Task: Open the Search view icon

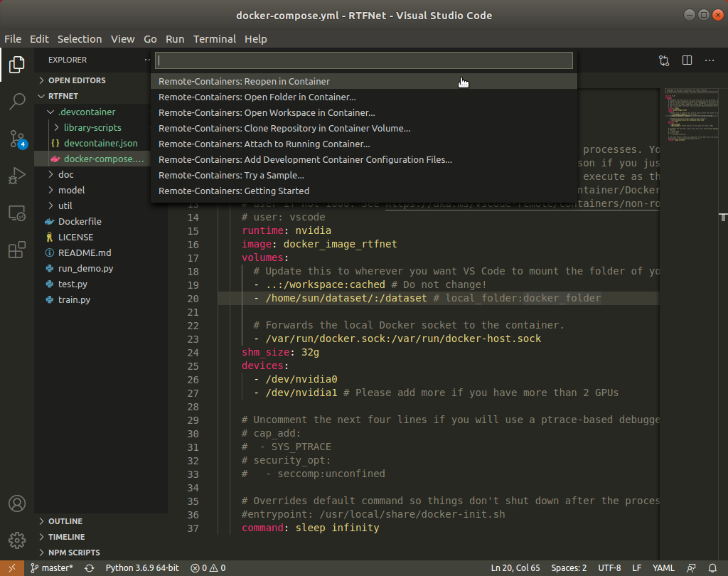Action: click(x=17, y=101)
